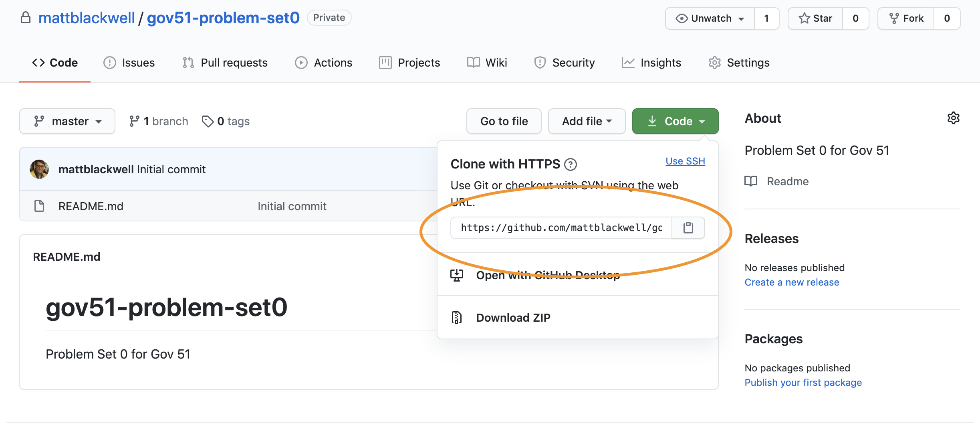
Task: Click the Private badge label
Action: click(329, 18)
